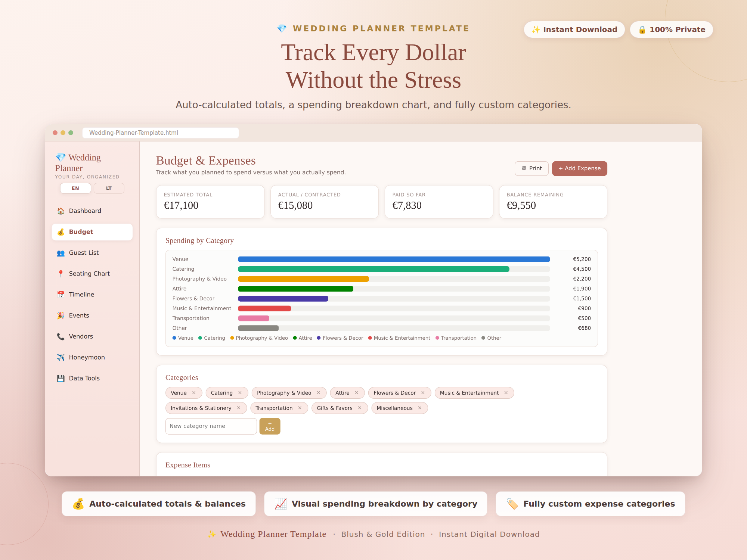This screenshot has height=560, width=747.
Task: Click the Dashboard house icon
Action: tap(61, 211)
